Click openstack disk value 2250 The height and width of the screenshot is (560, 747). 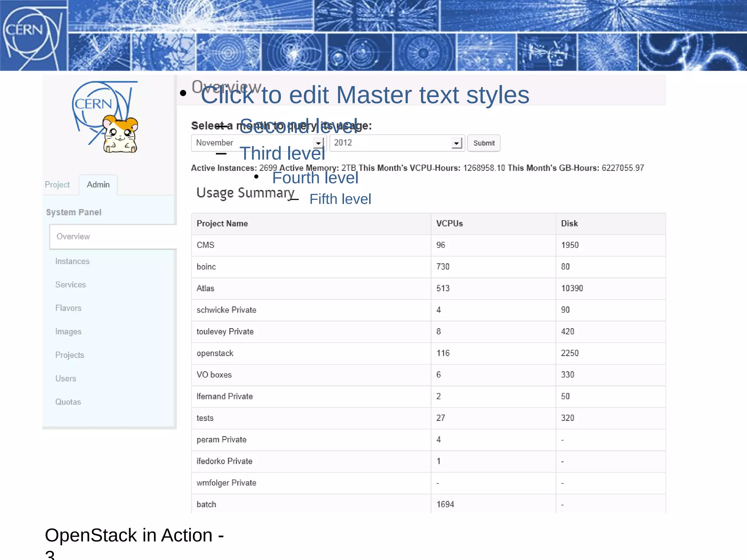pyautogui.click(x=570, y=353)
